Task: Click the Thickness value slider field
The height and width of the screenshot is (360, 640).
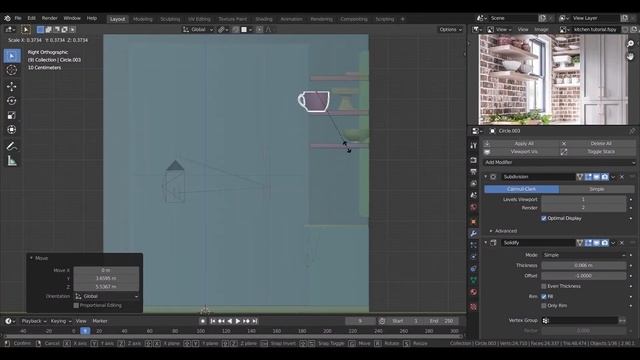Action: coord(584,266)
